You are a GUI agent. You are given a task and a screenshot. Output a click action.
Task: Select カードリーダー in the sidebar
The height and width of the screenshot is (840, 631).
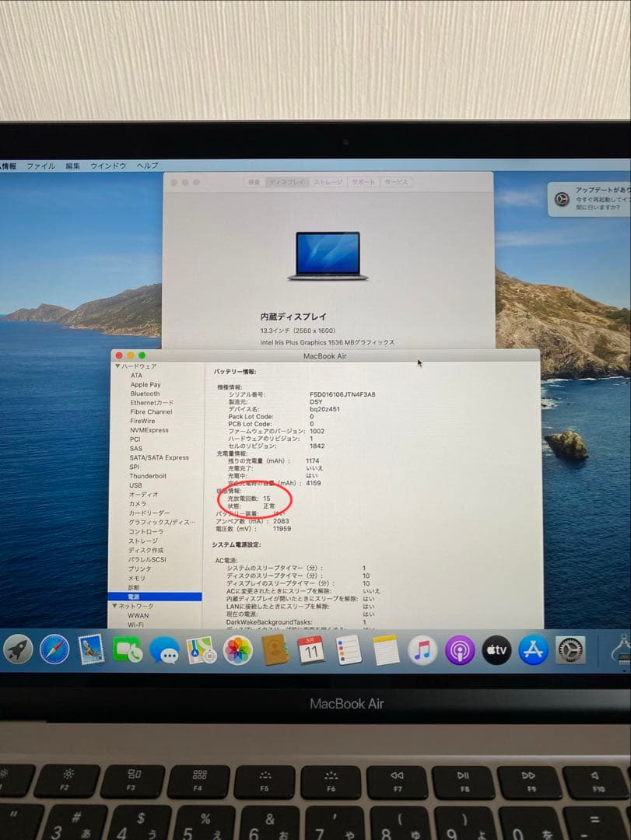pyautogui.click(x=149, y=513)
